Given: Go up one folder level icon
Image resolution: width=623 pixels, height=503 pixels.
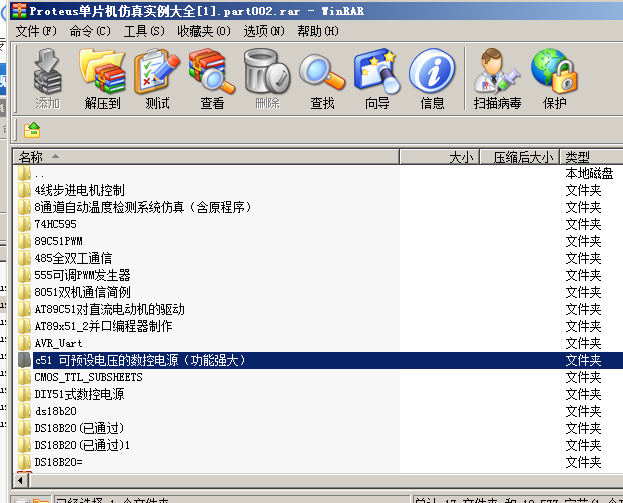Looking at the screenshot, I should click(x=32, y=130).
